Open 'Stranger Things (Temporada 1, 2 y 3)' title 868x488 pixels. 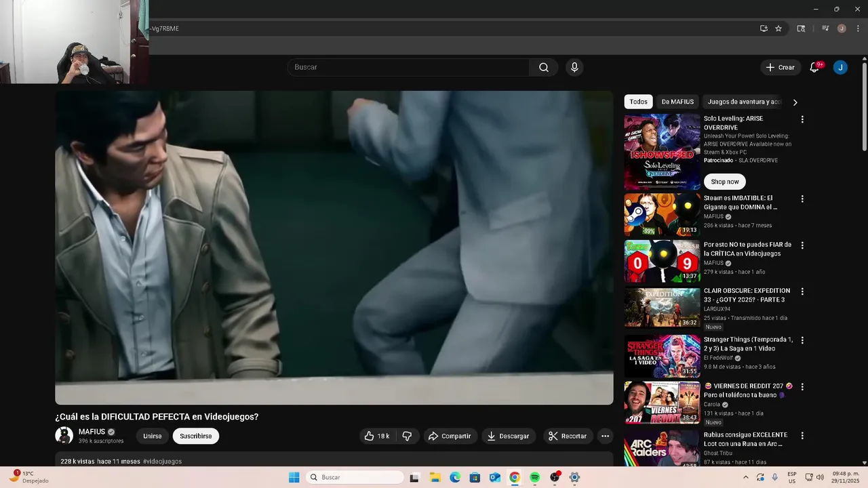point(748,344)
